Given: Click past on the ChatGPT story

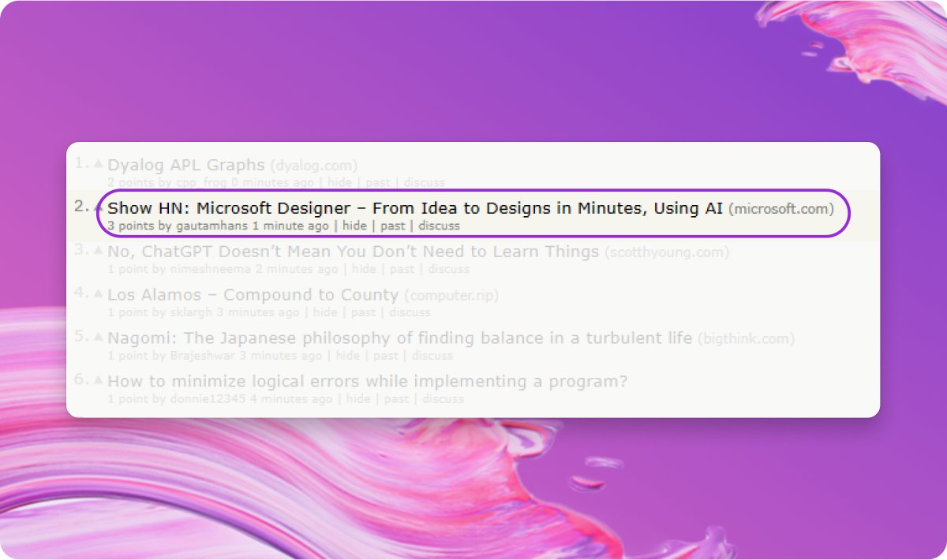Looking at the screenshot, I should (x=402, y=269).
